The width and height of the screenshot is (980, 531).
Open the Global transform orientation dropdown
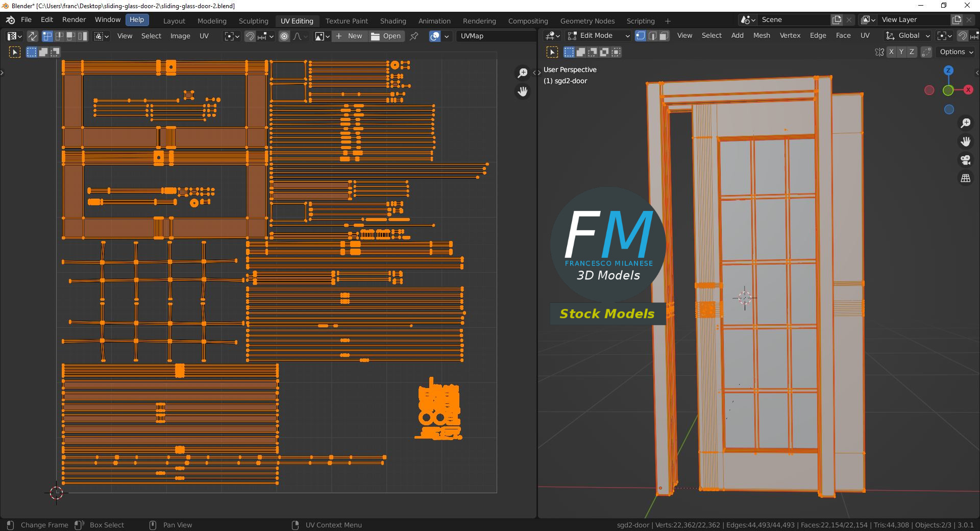(908, 36)
